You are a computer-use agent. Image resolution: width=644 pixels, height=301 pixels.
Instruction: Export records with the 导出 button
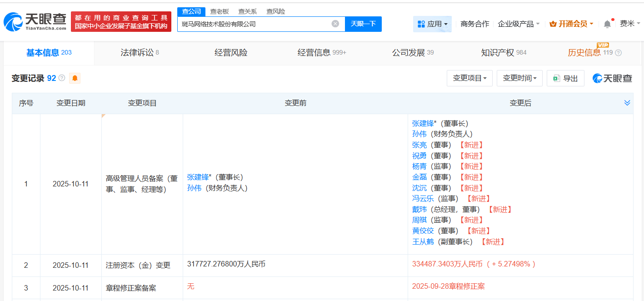coord(565,78)
